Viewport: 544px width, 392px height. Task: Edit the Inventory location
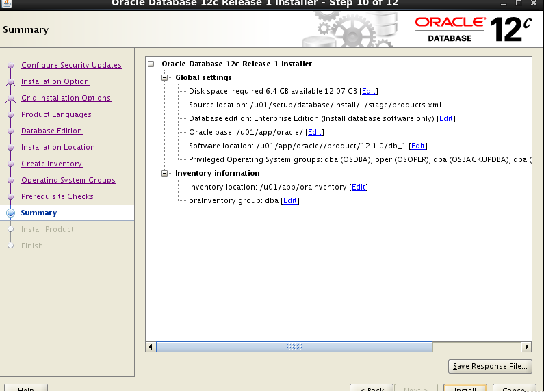click(359, 187)
